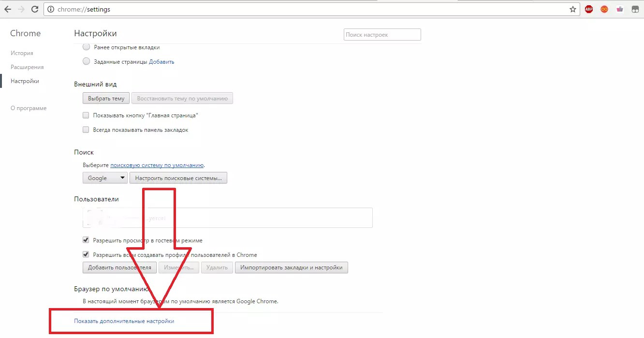This screenshot has width=644, height=338.
Task: Expand "Показать дополнительные настройки"
Action: pos(124,321)
